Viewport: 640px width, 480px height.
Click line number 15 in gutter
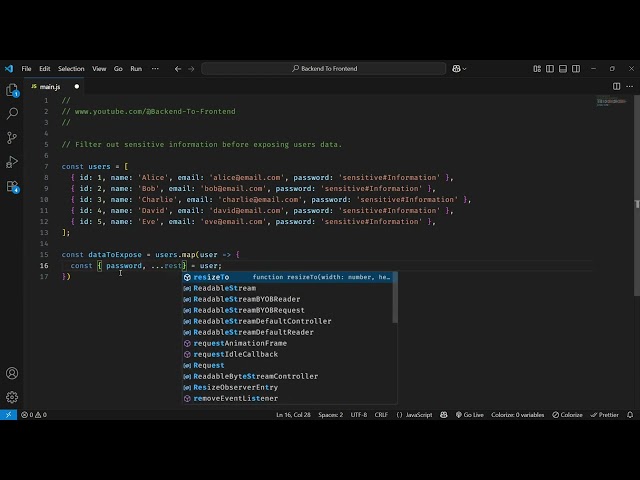pyautogui.click(x=44, y=255)
